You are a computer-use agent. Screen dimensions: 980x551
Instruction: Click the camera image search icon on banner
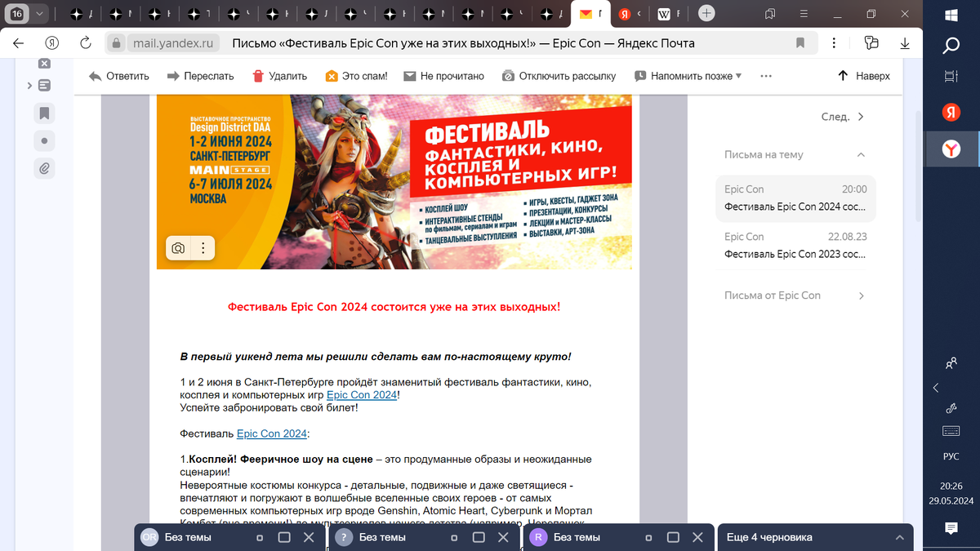[178, 248]
